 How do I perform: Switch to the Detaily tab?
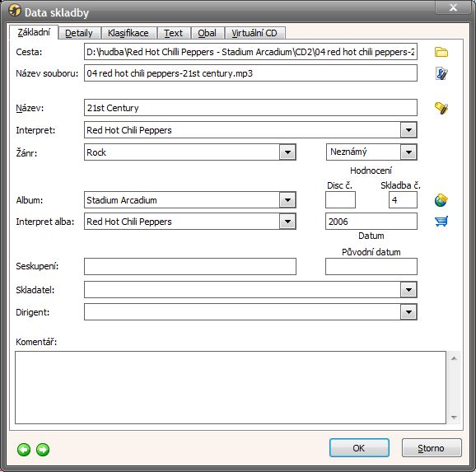pyautogui.click(x=79, y=33)
